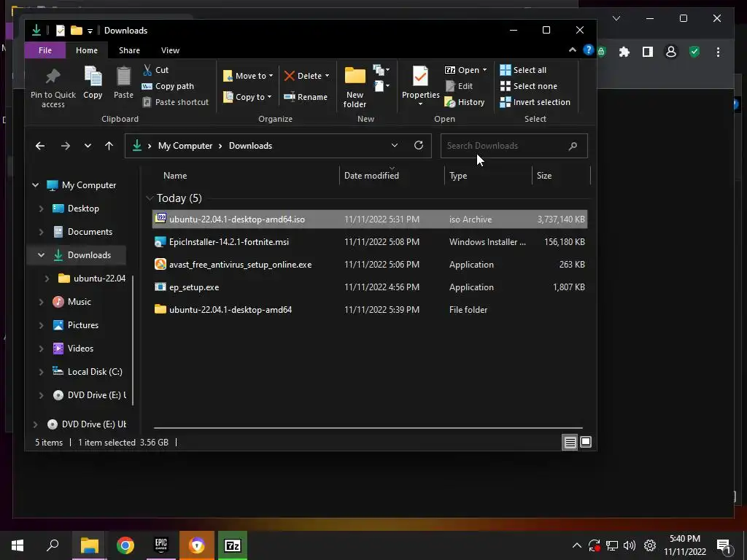This screenshot has height=560, width=747.
Task: Switch to large icons view layout
Action: tap(586, 443)
